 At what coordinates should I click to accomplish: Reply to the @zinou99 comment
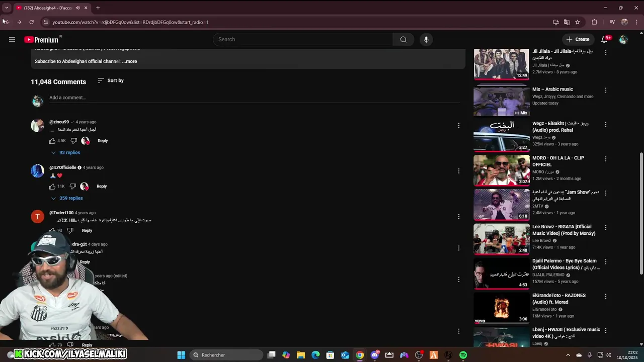click(x=103, y=141)
